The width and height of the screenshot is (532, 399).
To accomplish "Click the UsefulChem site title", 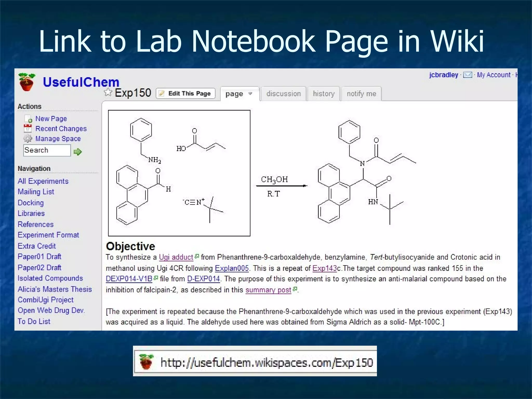I will tap(81, 82).
